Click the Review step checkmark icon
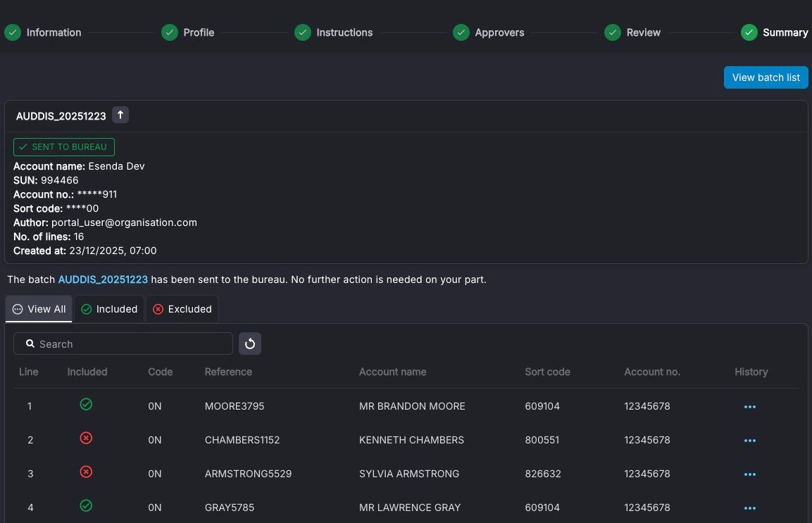Viewport: 812px width, 523px height. 613,32
